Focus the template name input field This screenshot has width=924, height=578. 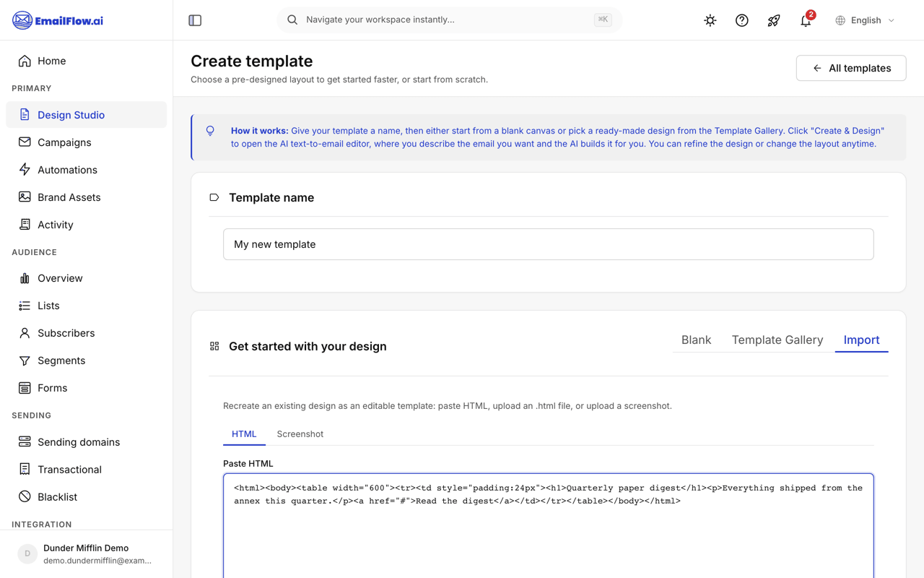549,244
